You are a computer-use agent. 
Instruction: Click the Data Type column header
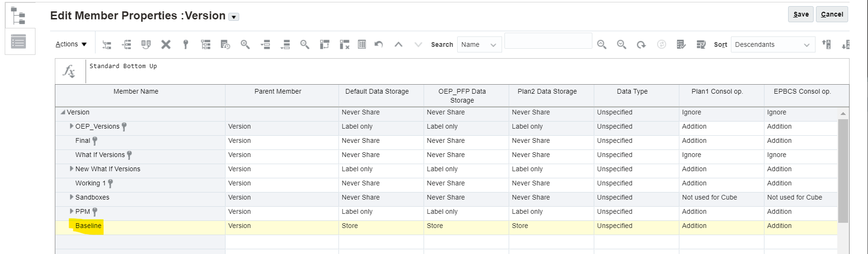click(x=636, y=96)
